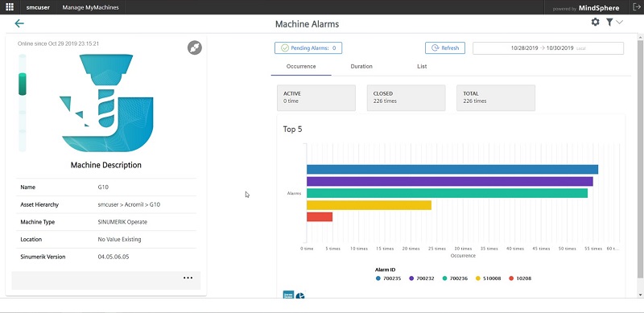Toggle legend entry 10208
This screenshot has width=644, height=313.
519,278
